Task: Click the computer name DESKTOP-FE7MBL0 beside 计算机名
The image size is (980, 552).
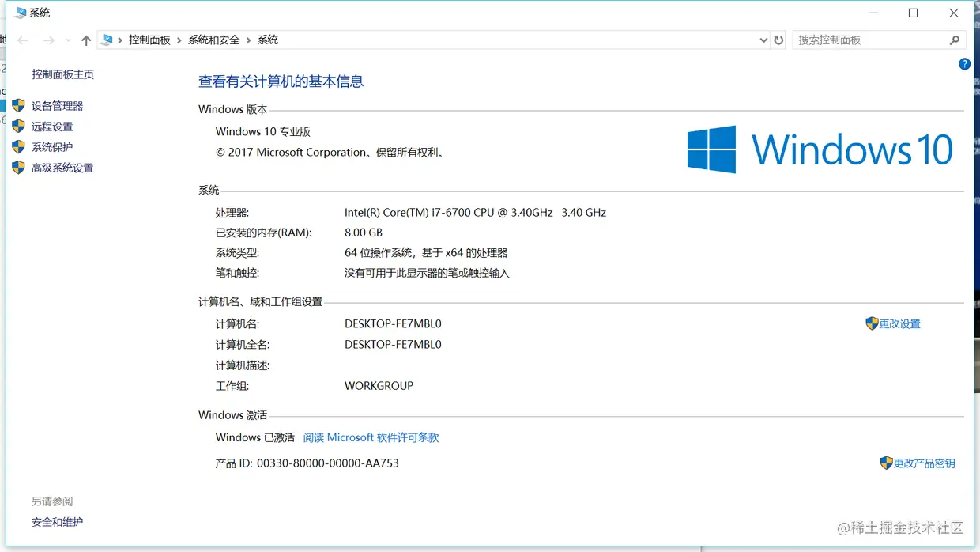Action: click(x=393, y=324)
